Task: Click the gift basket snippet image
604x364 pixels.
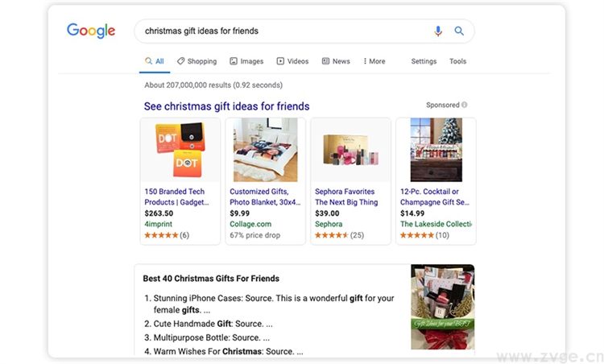Action: pyautogui.click(x=442, y=307)
